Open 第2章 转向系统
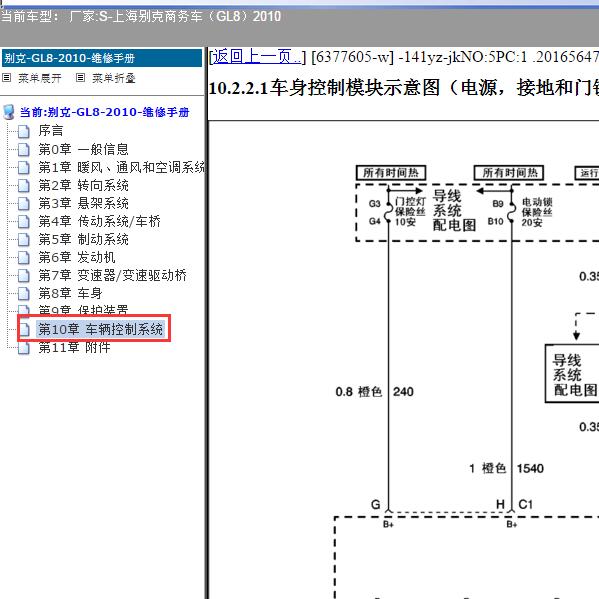 tap(83, 185)
